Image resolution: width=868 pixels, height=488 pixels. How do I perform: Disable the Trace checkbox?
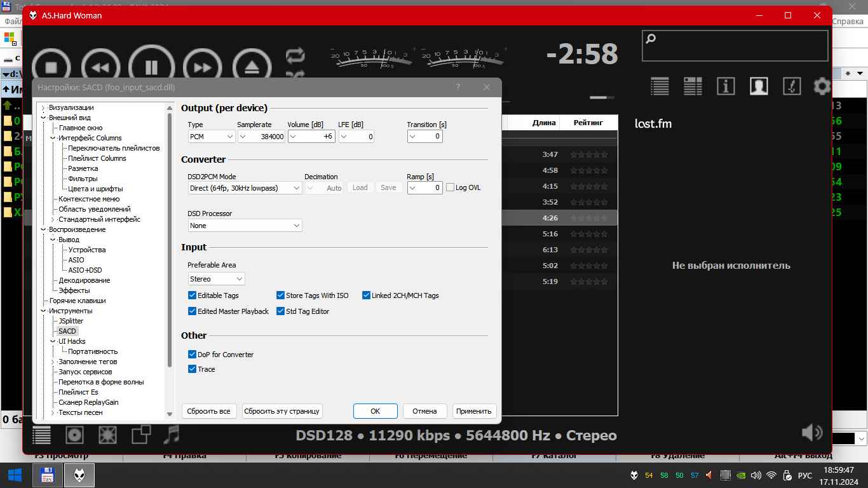tap(192, 369)
